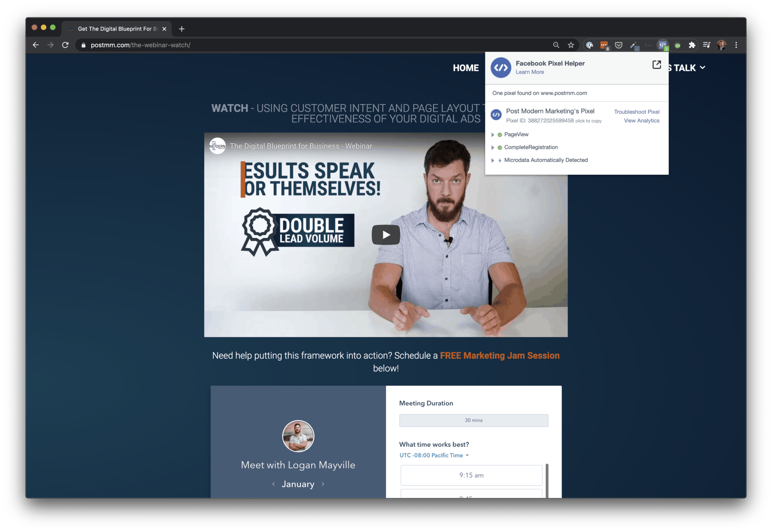Click the Post Modern Marketing's Pixel icon

pyautogui.click(x=496, y=115)
